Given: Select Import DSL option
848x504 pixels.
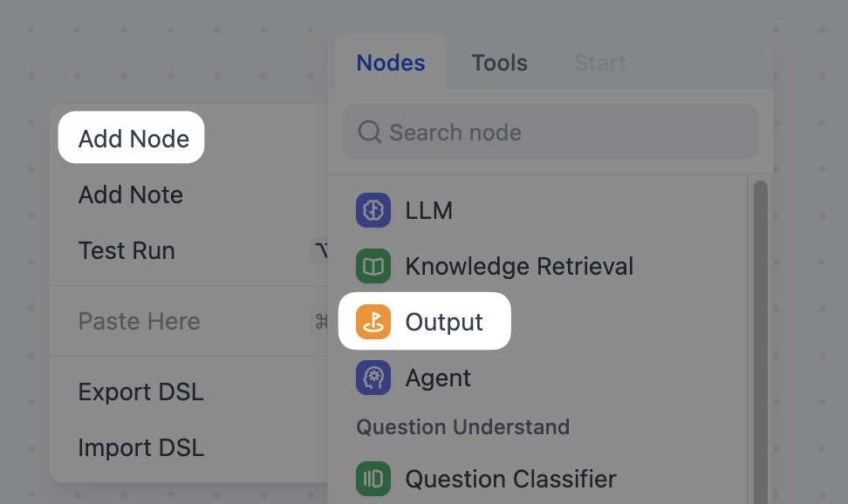Looking at the screenshot, I should tap(141, 447).
